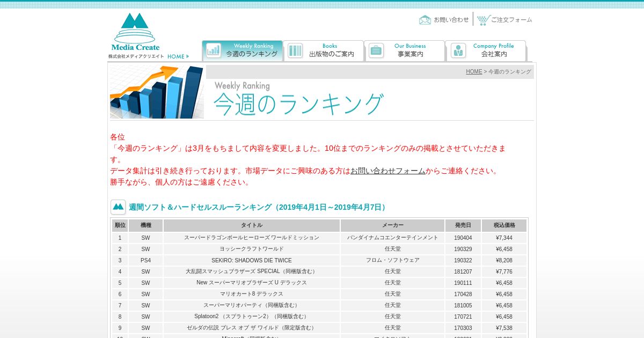Screen dimensions: 644x338
Task: Click release date 190322
Action: [x=463, y=260]
